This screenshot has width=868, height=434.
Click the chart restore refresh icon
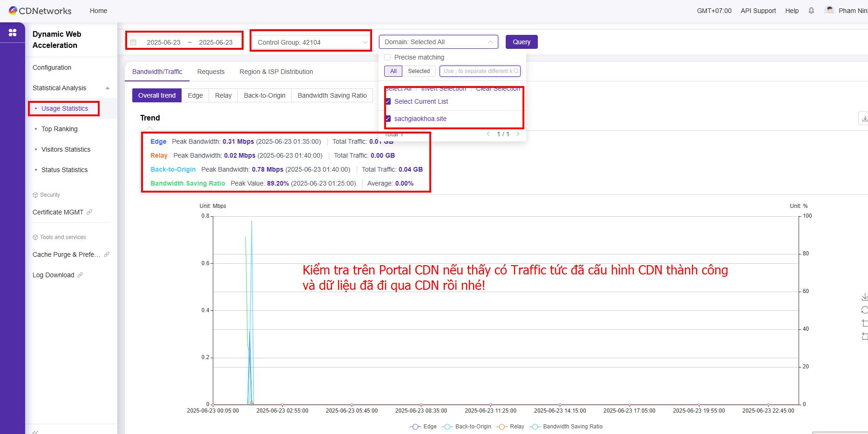tap(864, 310)
